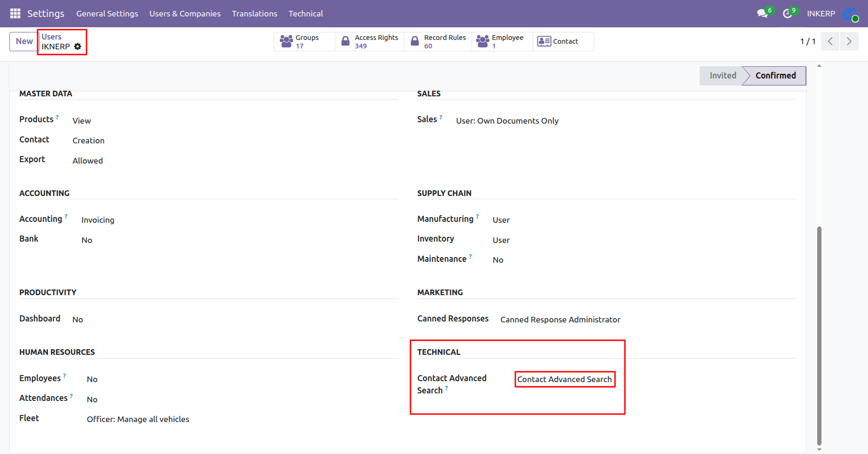Screen dimensions: 868x454
Task: Show the Maintenance help question mark
Action: [x=470, y=256]
